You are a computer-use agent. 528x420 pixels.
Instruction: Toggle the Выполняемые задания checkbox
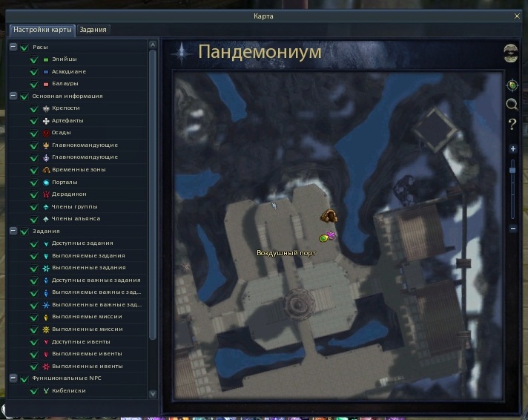pos(34,256)
